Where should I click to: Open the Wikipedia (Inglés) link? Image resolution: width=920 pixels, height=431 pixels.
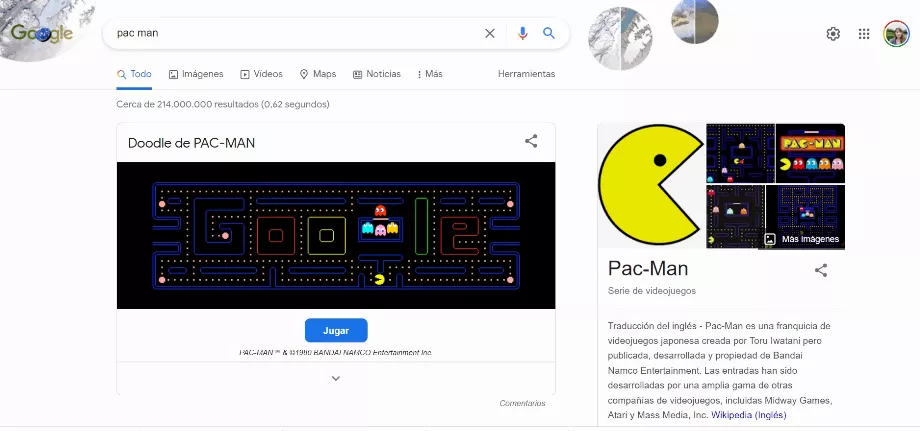pyautogui.click(x=749, y=415)
